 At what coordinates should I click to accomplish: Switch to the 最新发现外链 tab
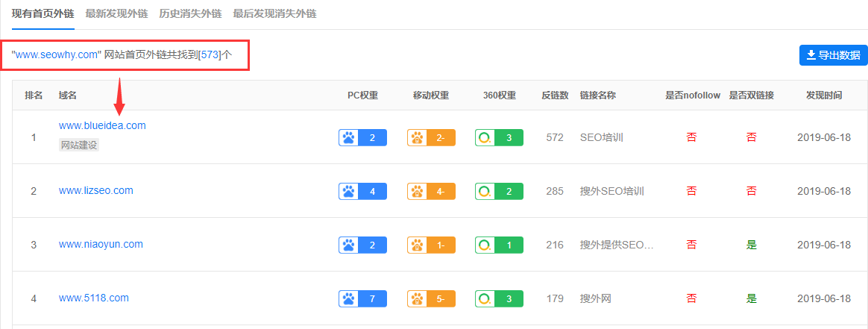click(117, 14)
